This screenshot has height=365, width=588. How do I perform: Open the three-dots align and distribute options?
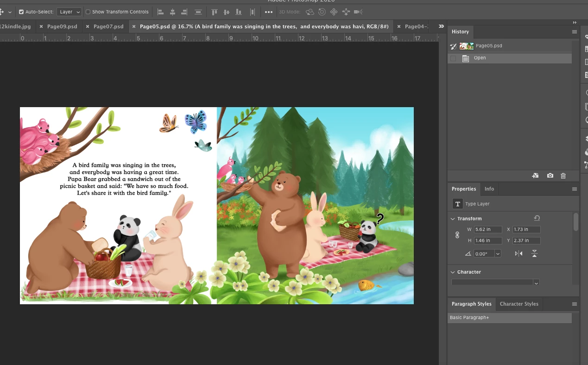click(269, 12)
